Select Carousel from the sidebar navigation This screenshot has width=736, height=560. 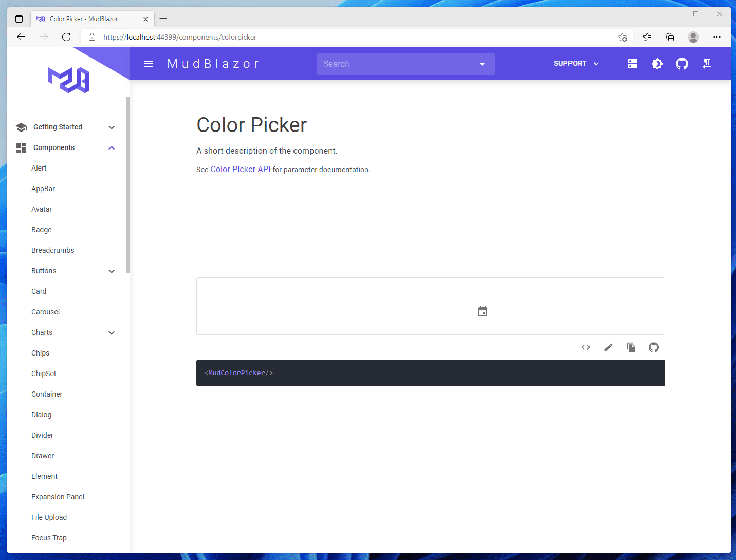45,311
